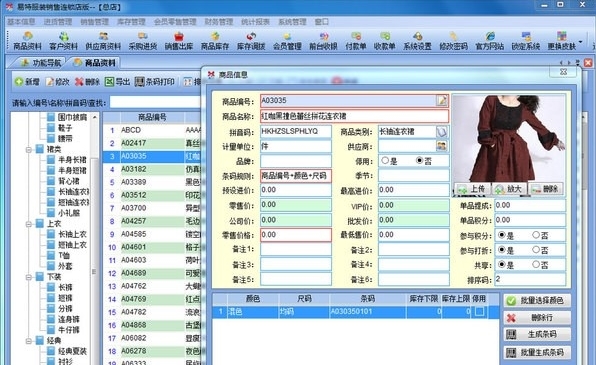Open the 库存管理 menu
Image resolution: width=596 pixels, height=365 pixels.
pyautogui.click(x=131, y=22)
